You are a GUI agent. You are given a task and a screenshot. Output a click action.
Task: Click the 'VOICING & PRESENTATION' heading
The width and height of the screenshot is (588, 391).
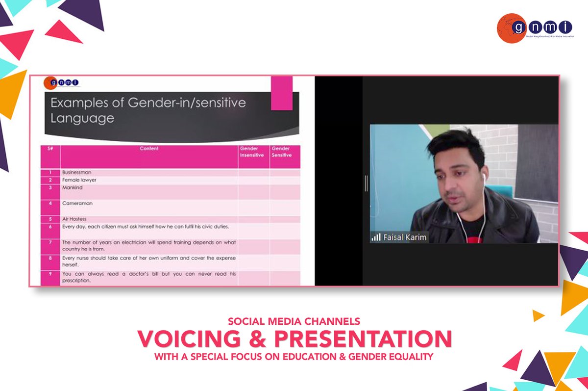coord(294,339)
